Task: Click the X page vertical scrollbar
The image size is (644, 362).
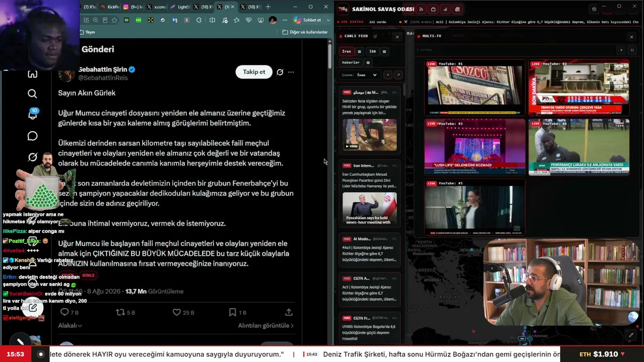Action: [x=330, y=56]
